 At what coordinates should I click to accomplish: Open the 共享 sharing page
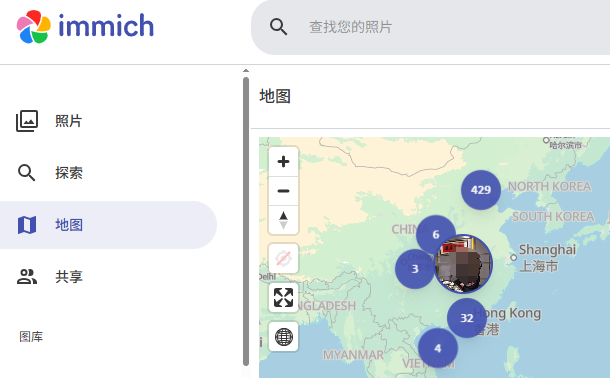(x=108, y=276)
